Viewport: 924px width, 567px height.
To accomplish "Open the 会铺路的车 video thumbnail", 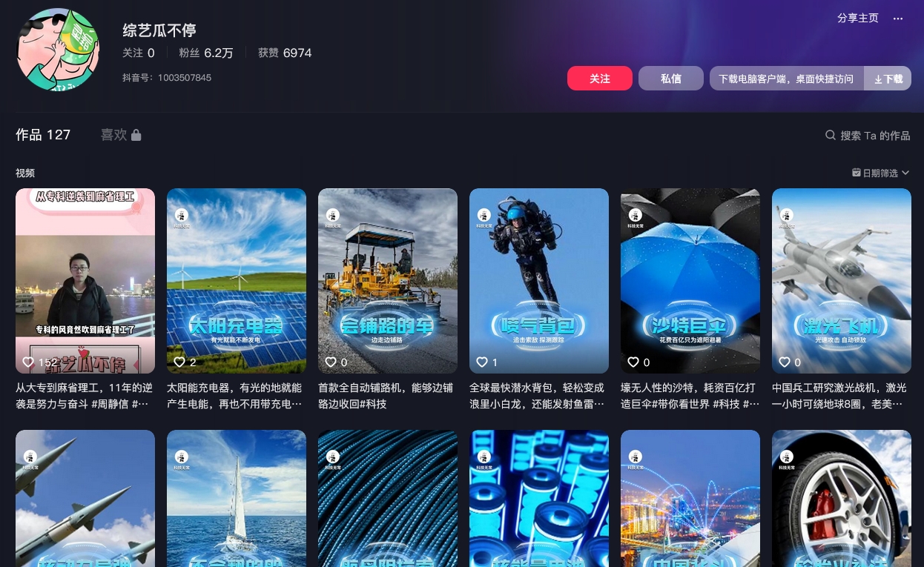I will pyautogui.click(x=388, y=281).
